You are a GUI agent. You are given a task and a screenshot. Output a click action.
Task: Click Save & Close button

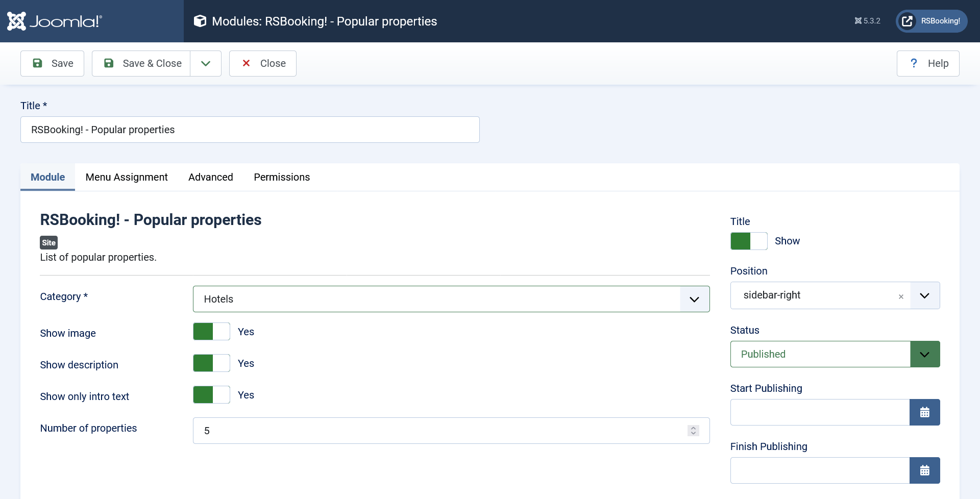click(x=141, y=63)
